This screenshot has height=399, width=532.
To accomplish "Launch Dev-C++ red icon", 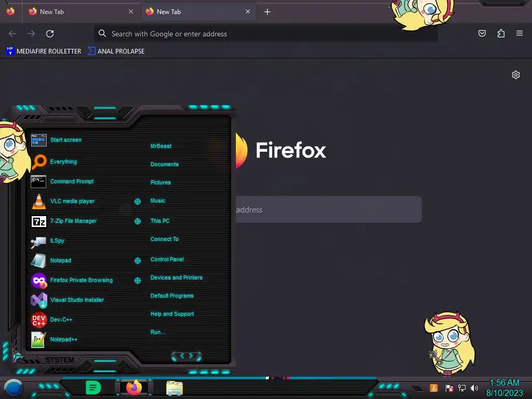I will (x=38, y=320).
